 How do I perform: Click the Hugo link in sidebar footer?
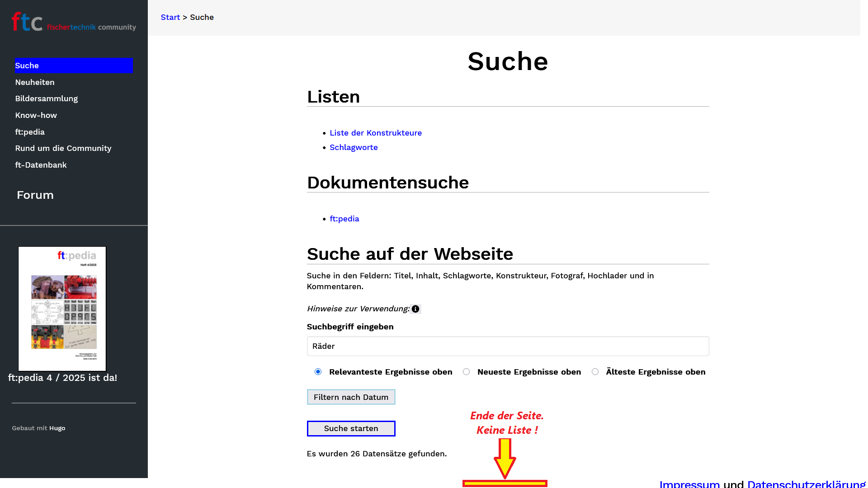(x=57, y=428)
